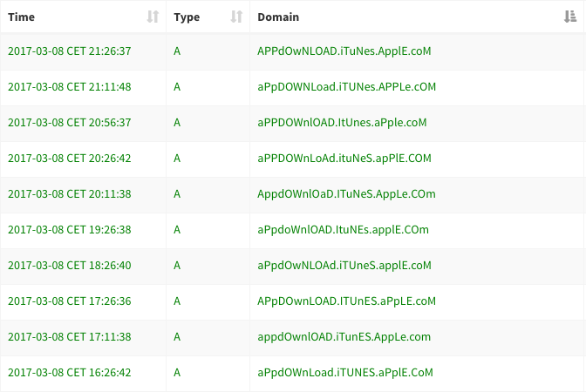Click the domain recorded at 19:26:38
The height and width of the screenshot is (392, 586).
tap(343, 230)
